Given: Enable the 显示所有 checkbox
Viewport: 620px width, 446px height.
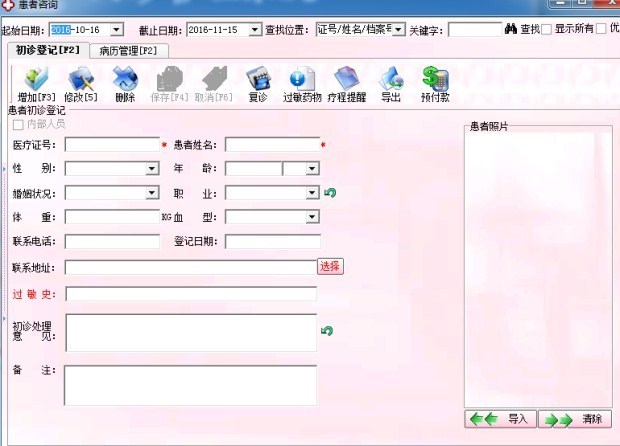Looking at the screenshot, I should [x=545, y=30].
